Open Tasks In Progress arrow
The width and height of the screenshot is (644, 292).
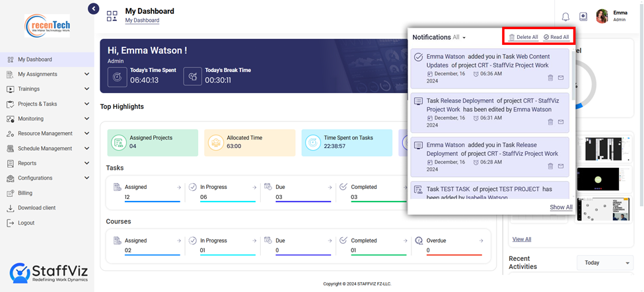254,187
